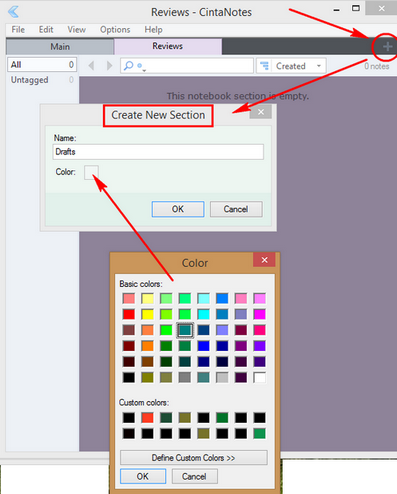Click the sort order icon beside Created
Screen dimensions: 397x494
click(264, 66)
